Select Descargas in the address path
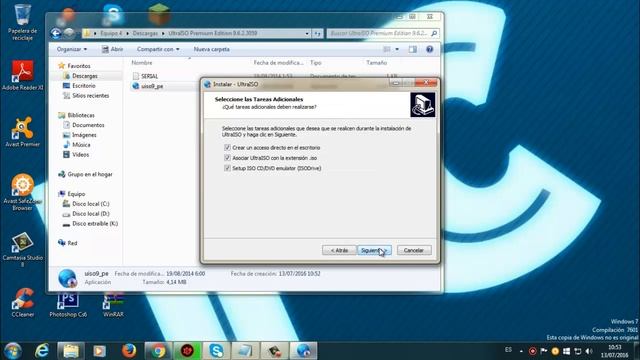Image resolution: width=640 pixels, height=360 pixels. [145, 33]
